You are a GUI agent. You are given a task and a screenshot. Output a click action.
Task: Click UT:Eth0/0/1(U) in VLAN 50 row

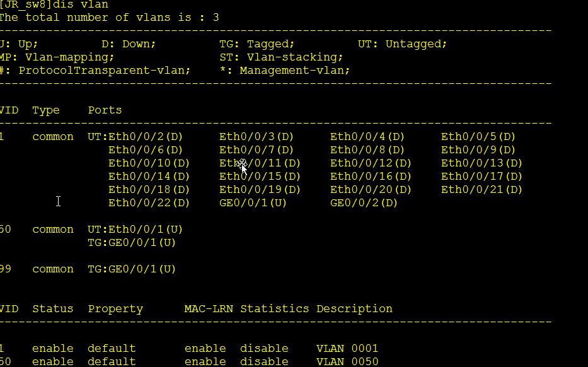point(135,230)
